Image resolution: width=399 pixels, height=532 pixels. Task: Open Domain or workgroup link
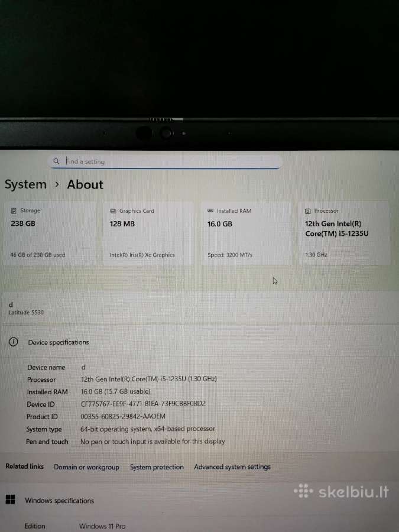(x=86, y=467)
